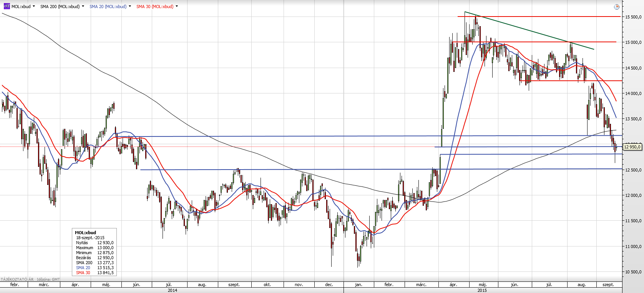The width and height of the screenshot is (644, 293).
Task: Click the 2014 year label on time axis
Action: point(173,290)
